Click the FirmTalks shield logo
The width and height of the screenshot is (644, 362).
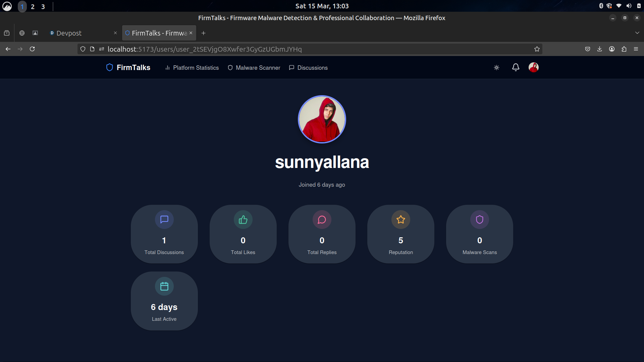109,67
